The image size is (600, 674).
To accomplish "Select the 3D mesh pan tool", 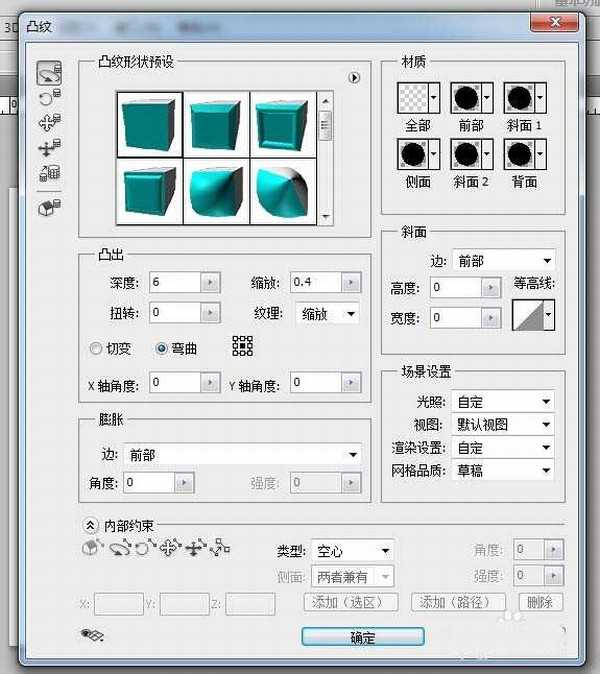I will coord(49,123).
